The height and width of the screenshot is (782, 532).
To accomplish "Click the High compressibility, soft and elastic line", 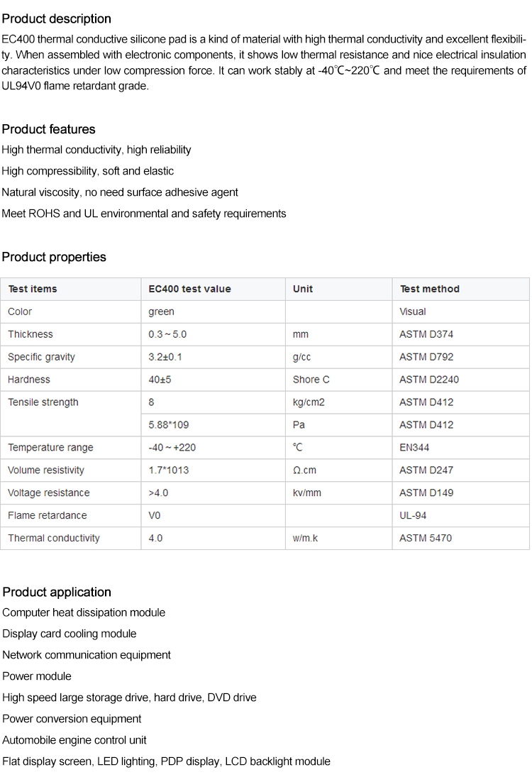I will tap(87, 171).
